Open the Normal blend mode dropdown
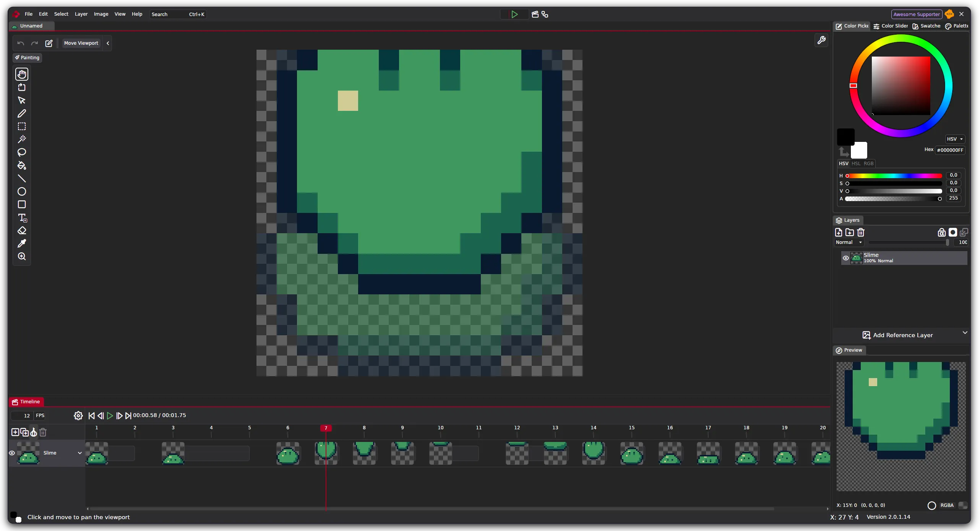This screenshot has height=531, width=980. 849,242
